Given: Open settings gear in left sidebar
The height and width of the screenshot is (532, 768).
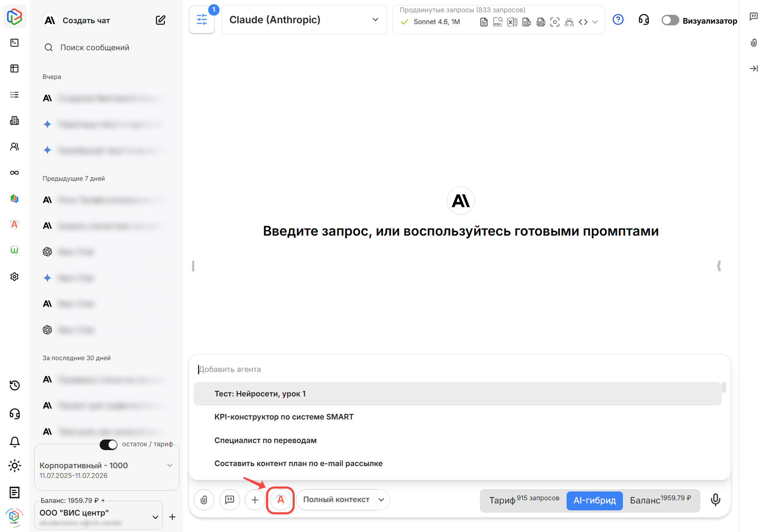Looking at the screenshot, I should (14, 277).
